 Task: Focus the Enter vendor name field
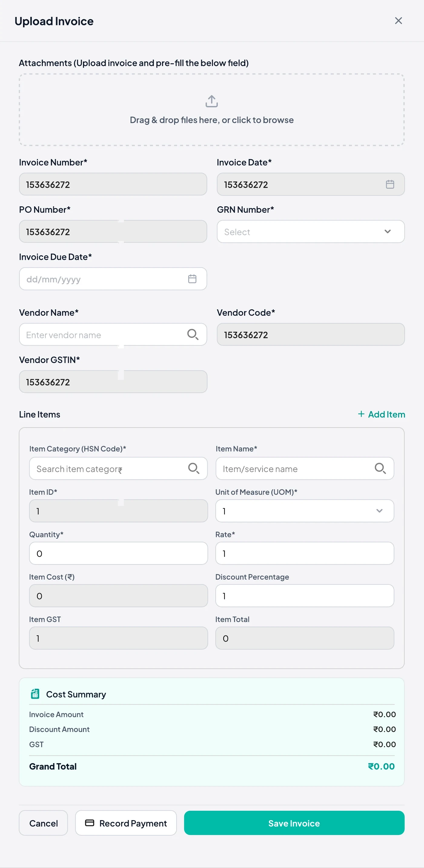click(113, 334)
